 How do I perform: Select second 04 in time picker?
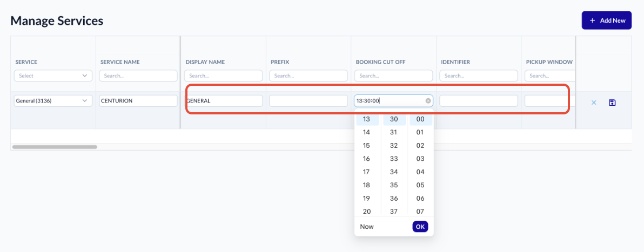coord(420,172)
